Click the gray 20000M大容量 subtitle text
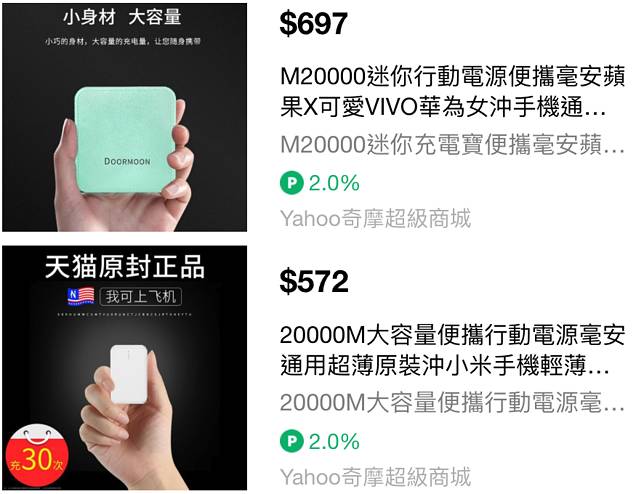This screenshot has width=644, height=494. coord(452,402)
